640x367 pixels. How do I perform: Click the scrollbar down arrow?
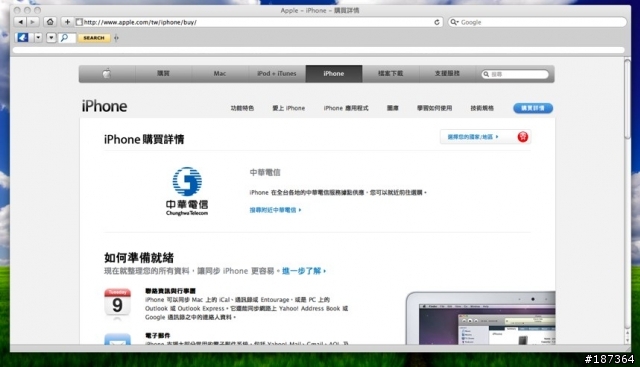627,341
